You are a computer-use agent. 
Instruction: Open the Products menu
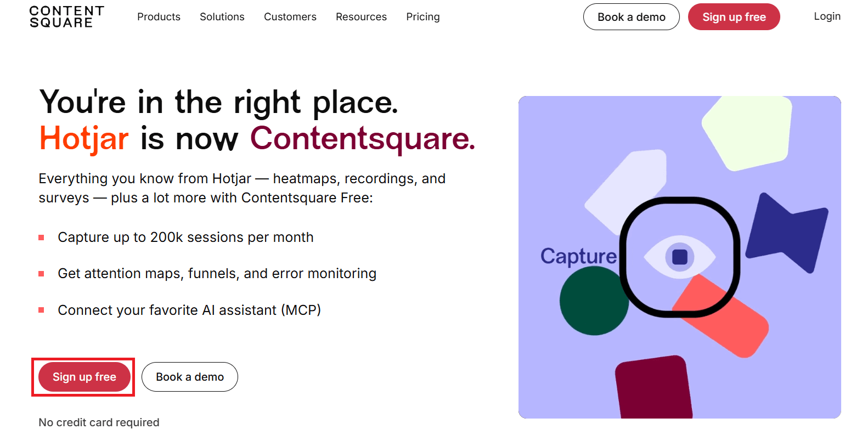click(159, 17)
